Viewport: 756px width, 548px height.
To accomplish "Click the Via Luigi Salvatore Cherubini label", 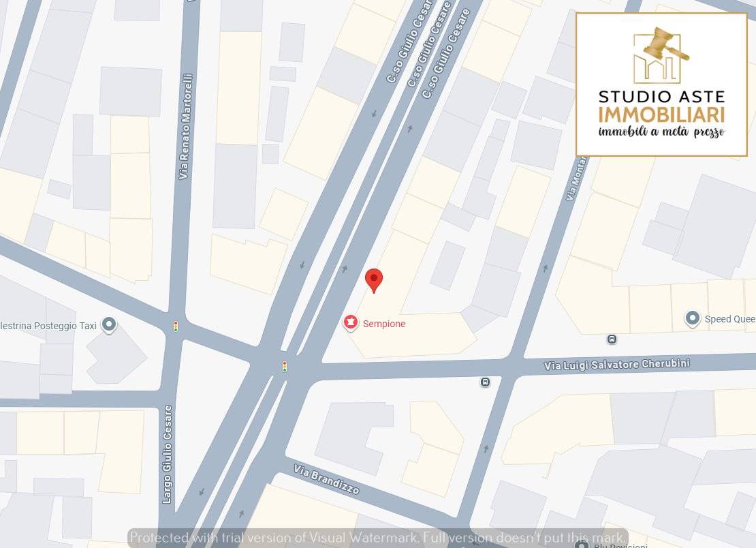I will point(616,365).
